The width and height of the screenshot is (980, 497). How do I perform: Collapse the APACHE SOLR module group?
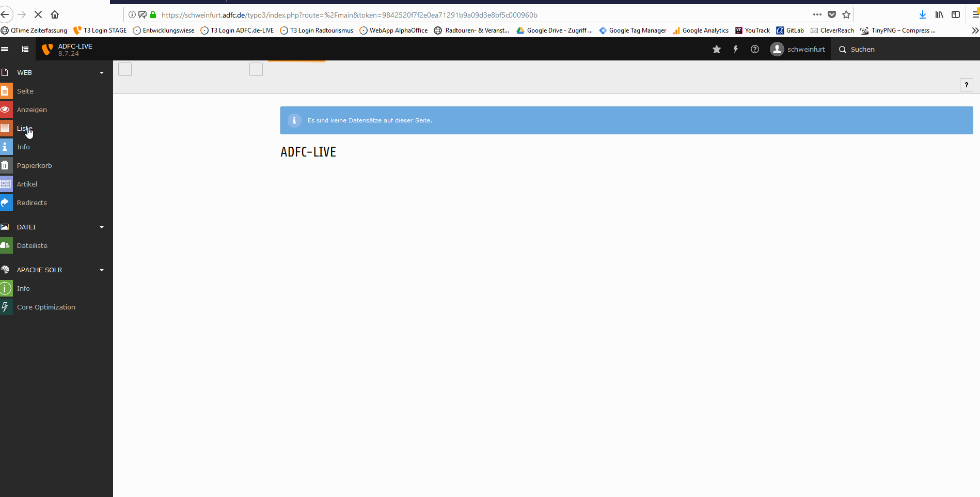102,270
